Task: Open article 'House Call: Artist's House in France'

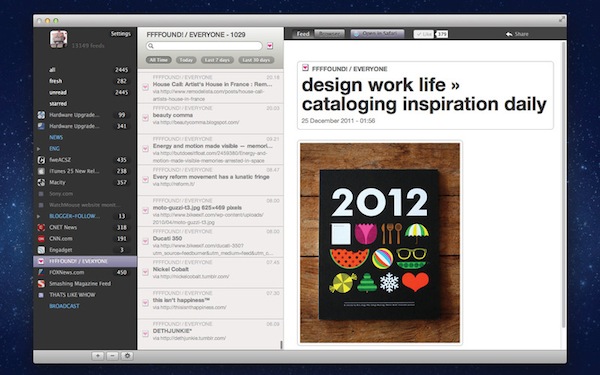Action: pos(210,88)
